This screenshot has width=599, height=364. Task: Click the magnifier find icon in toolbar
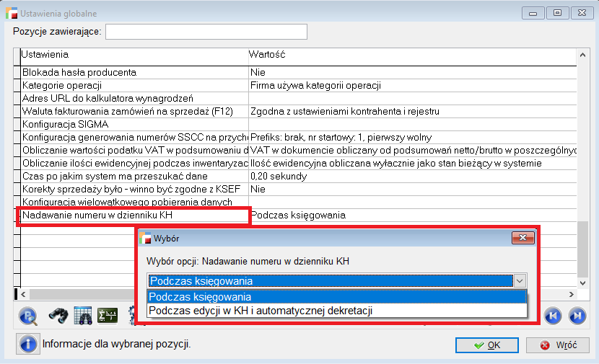click(27, 316)
